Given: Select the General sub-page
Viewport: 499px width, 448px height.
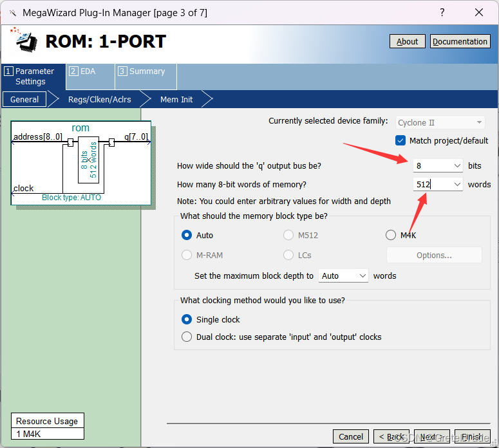Looking at the screenshot, I should pyautogui.click(x=24, y=99).
